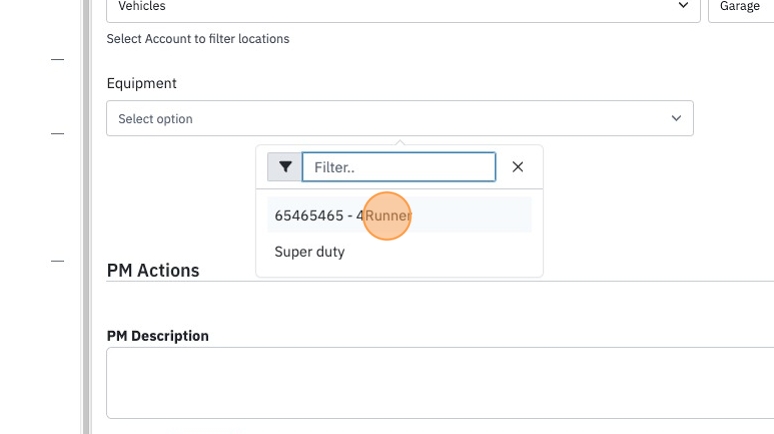Focus the Filter.. text box
Screen dimensions: 774x434
[x=398, y=167]
